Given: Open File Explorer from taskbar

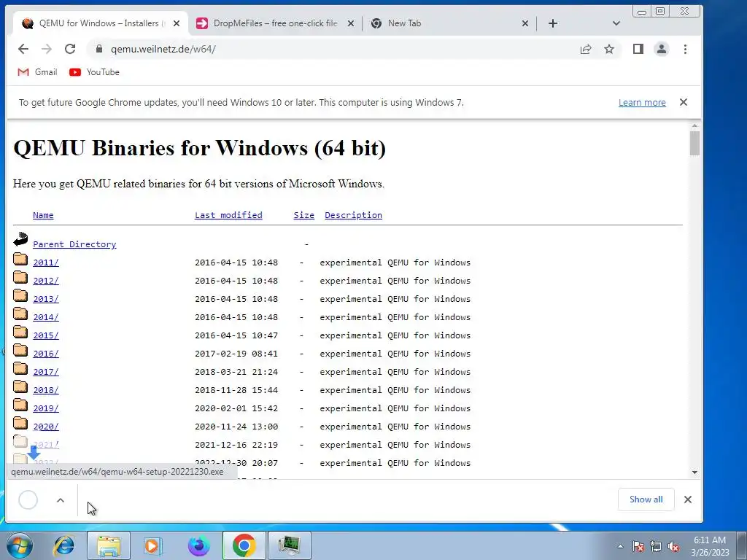Looking at the screenshot, I should click(109, 545).
